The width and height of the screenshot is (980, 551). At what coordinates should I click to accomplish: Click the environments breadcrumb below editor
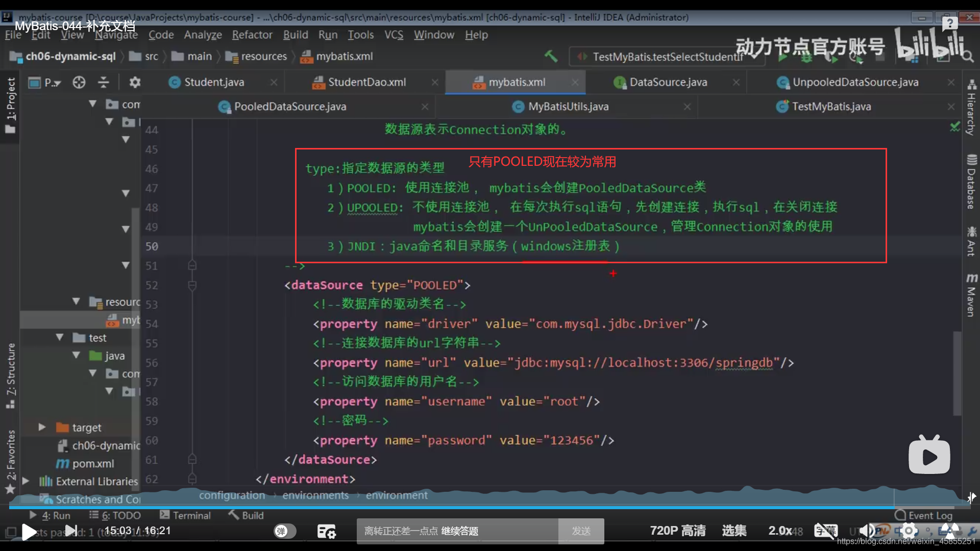[x=315, y=495]
